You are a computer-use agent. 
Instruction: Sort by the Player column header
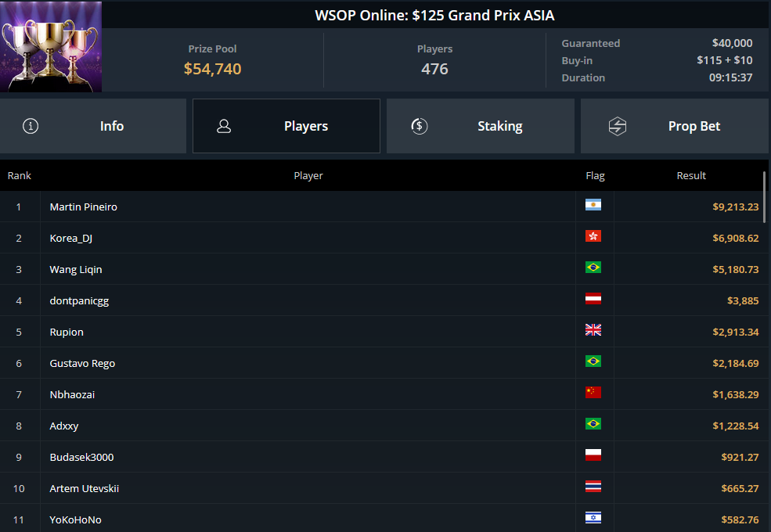[x=308, y=175]
